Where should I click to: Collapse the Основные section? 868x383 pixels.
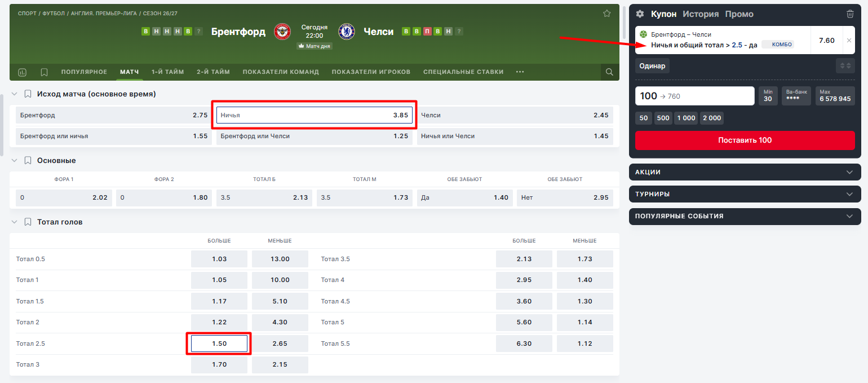pos(15,160)
